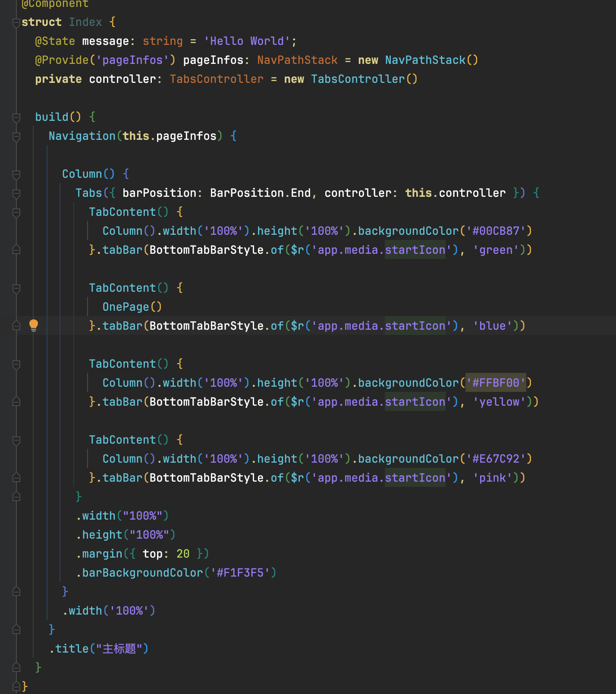Viewport: 616px width, 694px height.
Task: Click fold-end marker on the 'yellow' tabBar line
Action: point(16,402)
